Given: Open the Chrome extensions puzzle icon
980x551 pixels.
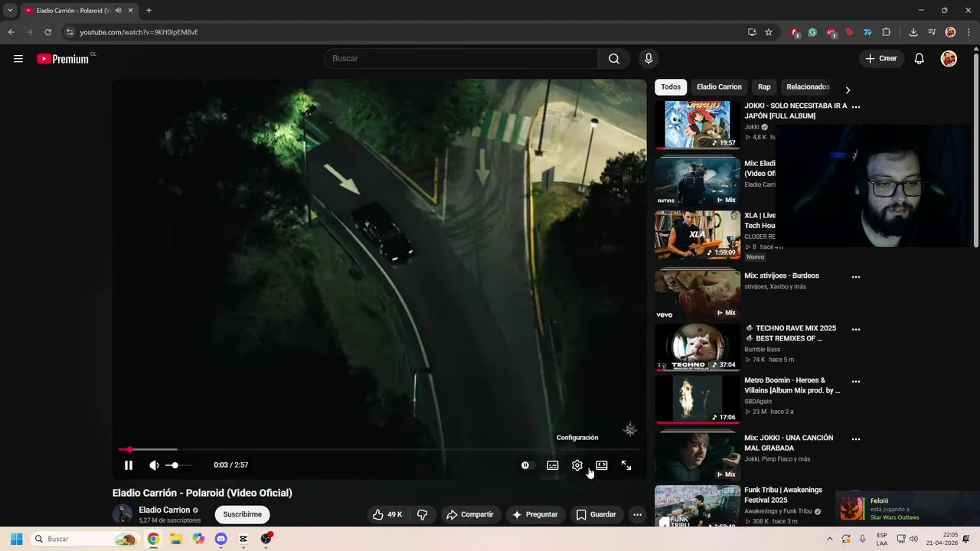Looking at the screenshot, I should (887, 32).
